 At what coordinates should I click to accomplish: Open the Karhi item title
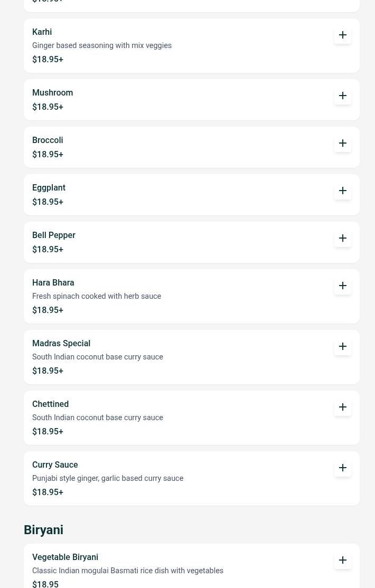point(42,32)
